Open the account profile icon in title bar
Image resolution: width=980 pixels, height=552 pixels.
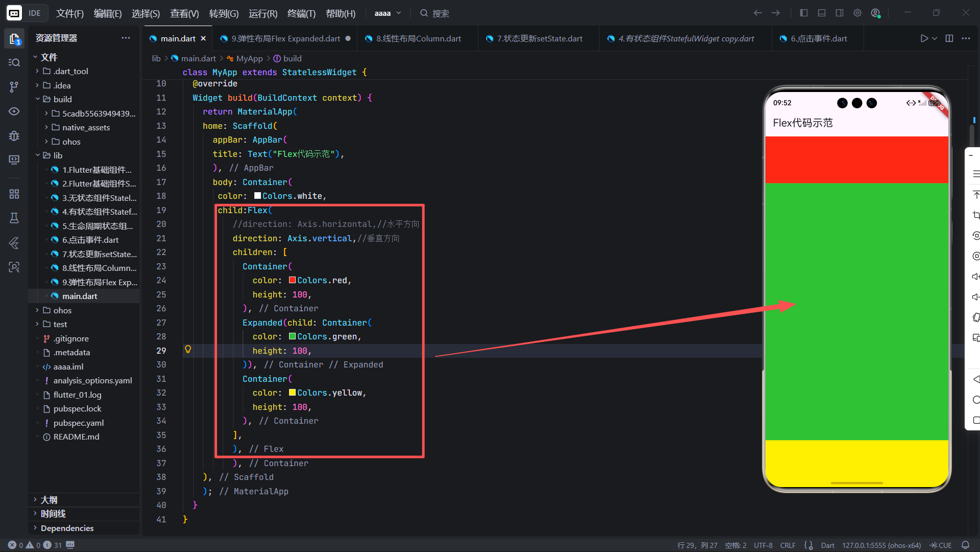875,13
